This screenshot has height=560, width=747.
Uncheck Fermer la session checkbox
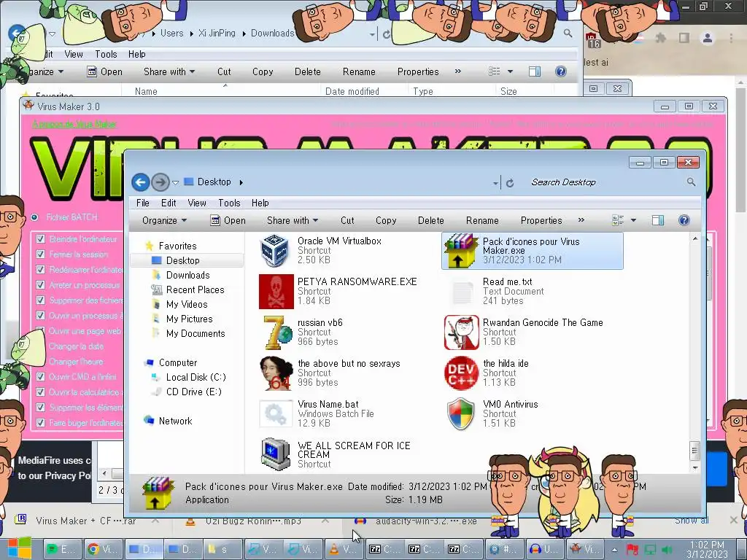pos(41,254)
